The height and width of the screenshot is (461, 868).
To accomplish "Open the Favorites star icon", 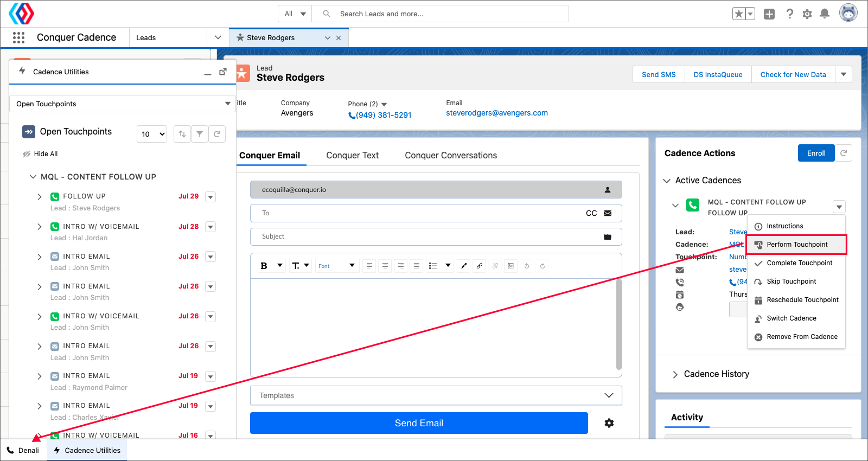I will coord(738,14).
